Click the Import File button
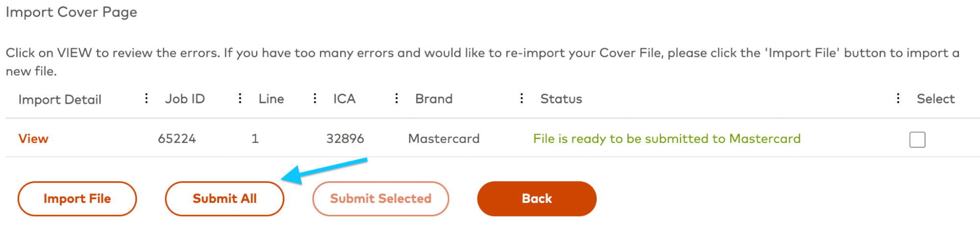The image size is (980, 226). [77, 198]
